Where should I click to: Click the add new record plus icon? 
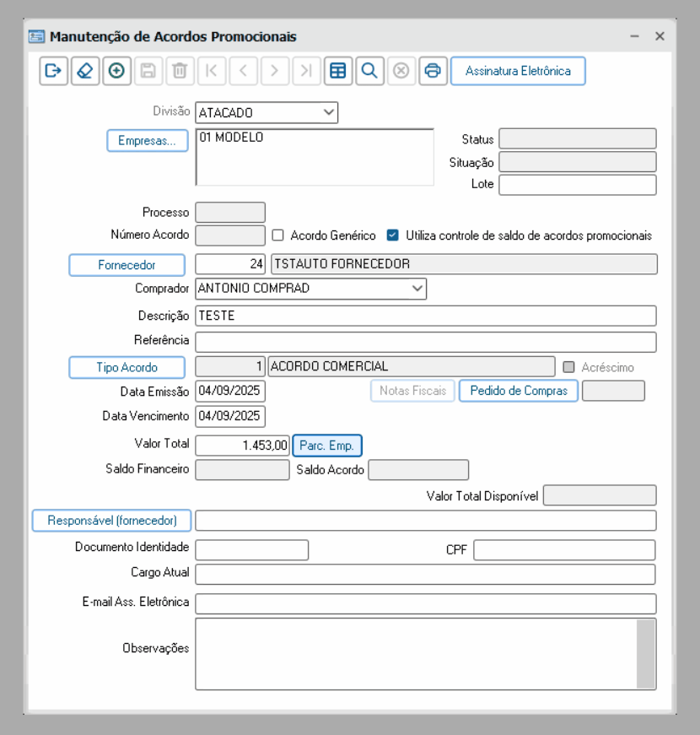coord(116,71)
